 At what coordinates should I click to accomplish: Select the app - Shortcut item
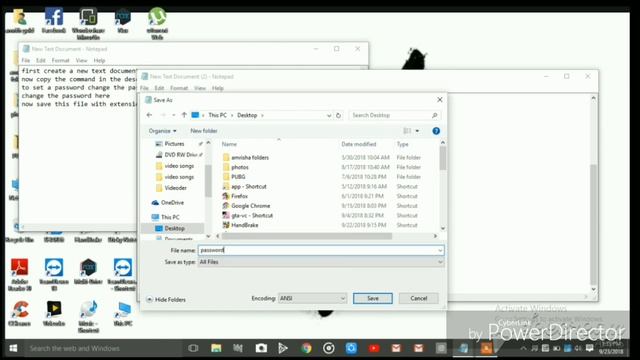point(249,187)
